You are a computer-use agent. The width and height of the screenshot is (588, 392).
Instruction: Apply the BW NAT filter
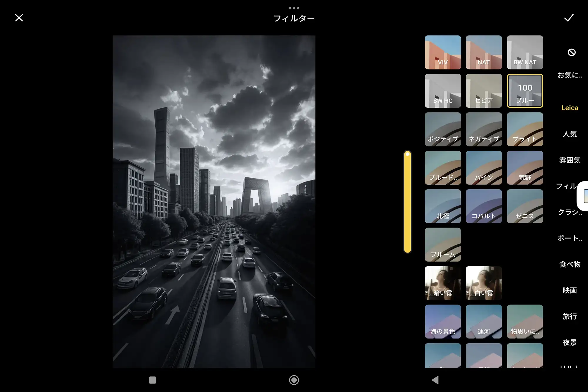tap(524, 53)
